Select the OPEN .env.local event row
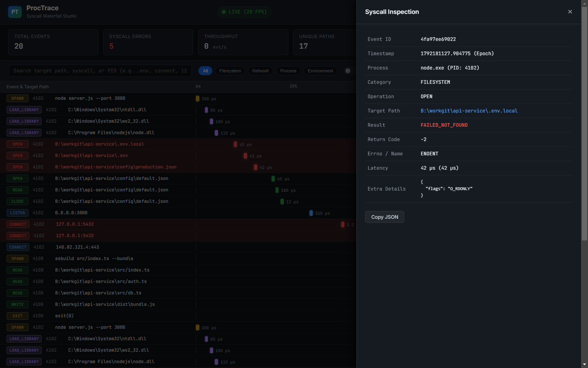 pyautogui.click(x=178, y=144)
